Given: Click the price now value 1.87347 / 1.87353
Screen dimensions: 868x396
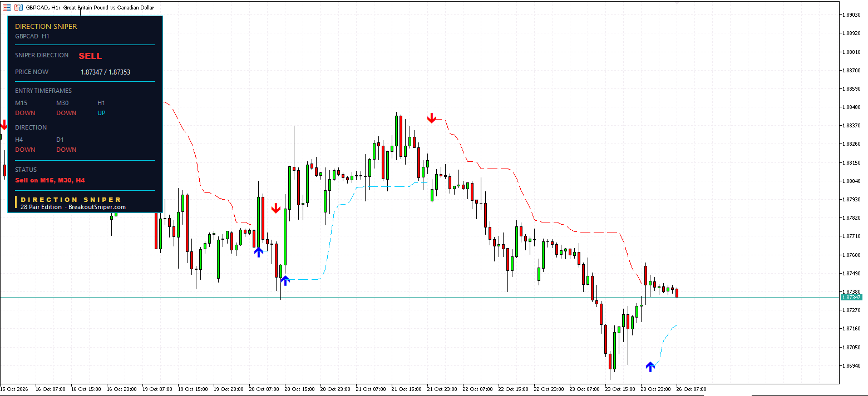Looking at the screenshot, I should 105,72.
